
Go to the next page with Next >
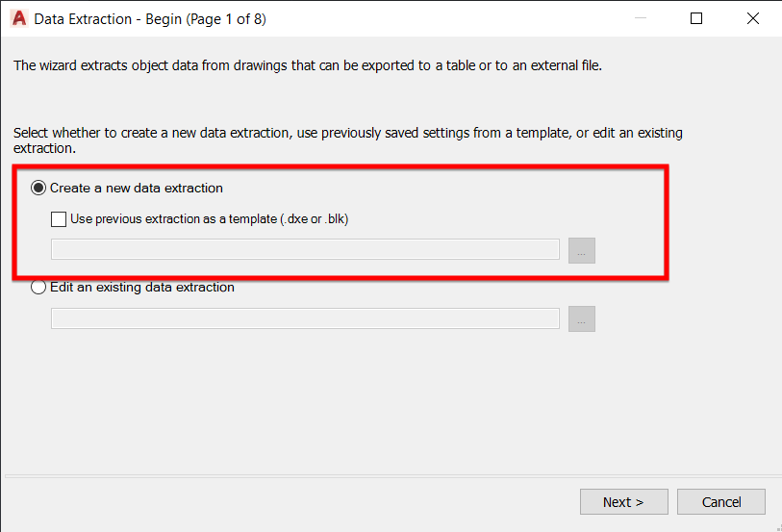click(x=623, y=501)
